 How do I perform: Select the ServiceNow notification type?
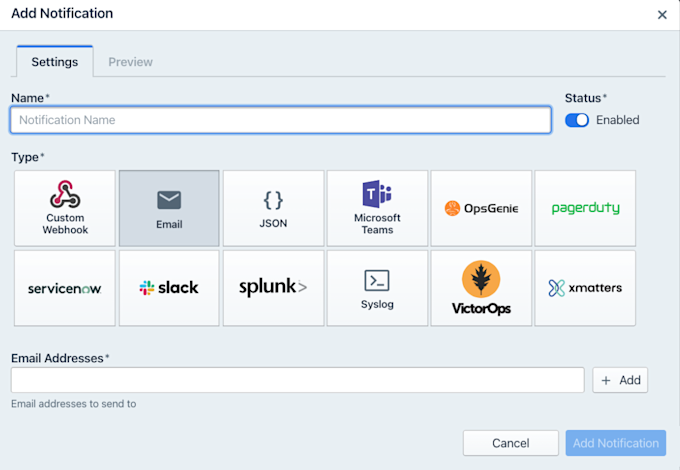(65, 288)
